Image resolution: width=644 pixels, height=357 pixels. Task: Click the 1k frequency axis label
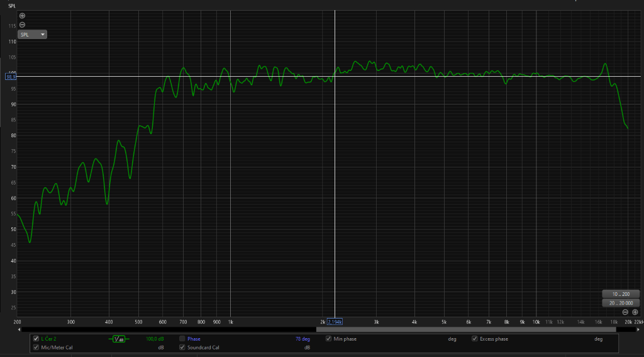click(230, 322)
